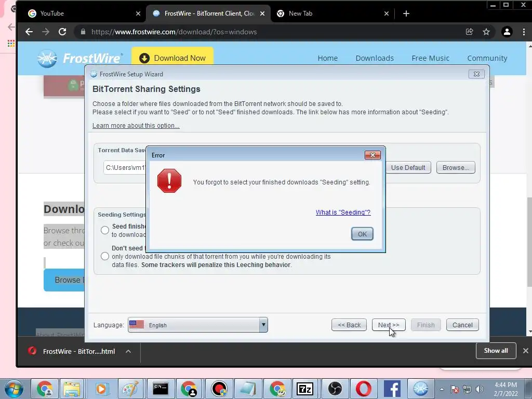
Task: Open Paint from the taskbar
Action: pos(130,389)
